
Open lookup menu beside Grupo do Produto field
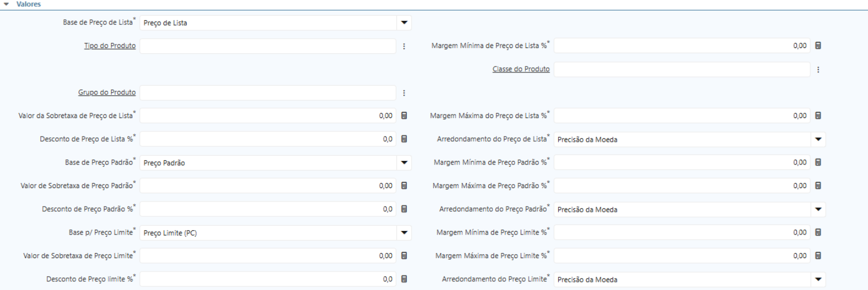404,93
